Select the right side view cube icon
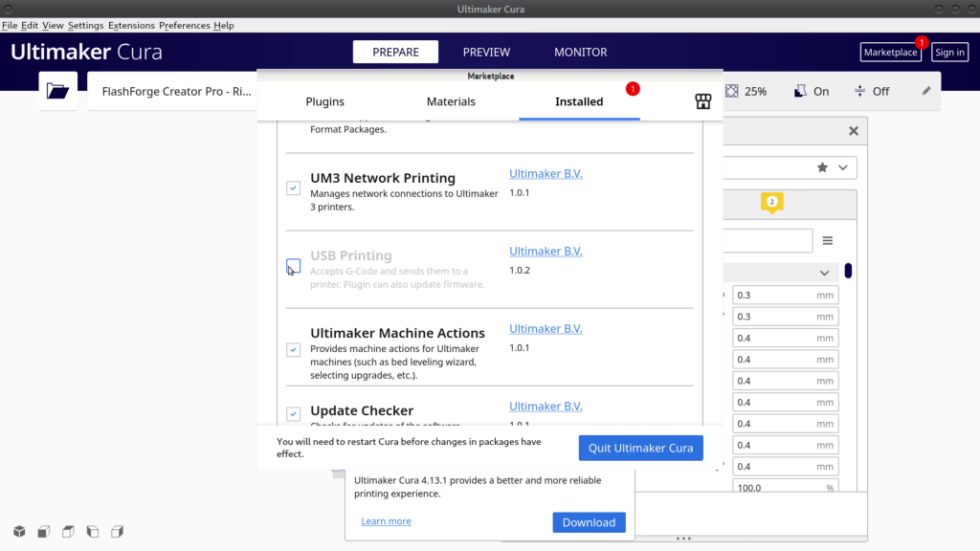This screenshot has width=980, height=551. 117,532
